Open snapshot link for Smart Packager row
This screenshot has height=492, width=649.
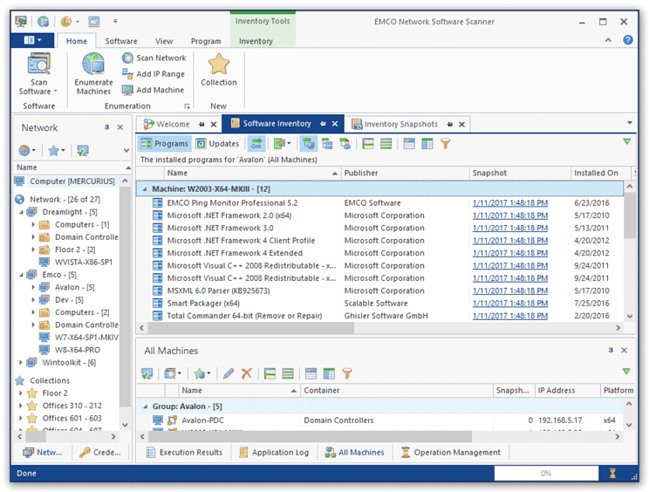[510, 303]
